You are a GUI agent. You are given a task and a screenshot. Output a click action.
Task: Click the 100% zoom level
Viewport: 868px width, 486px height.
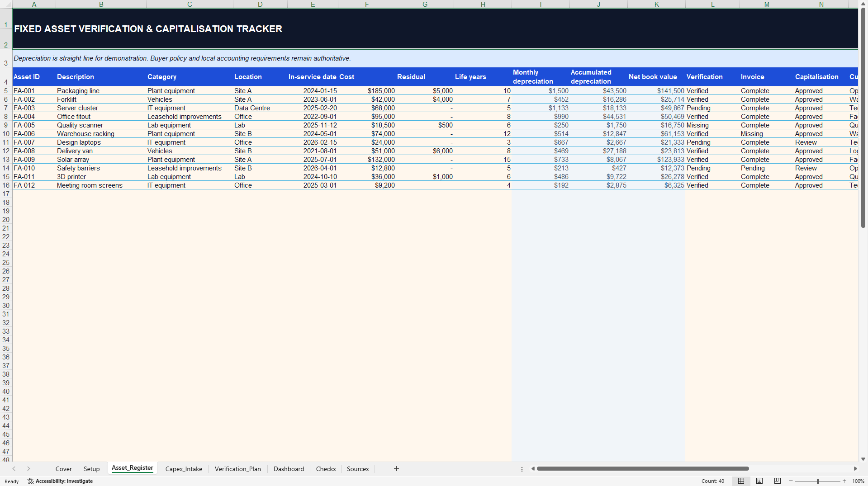pyautogui.click(x=858, y=481)
